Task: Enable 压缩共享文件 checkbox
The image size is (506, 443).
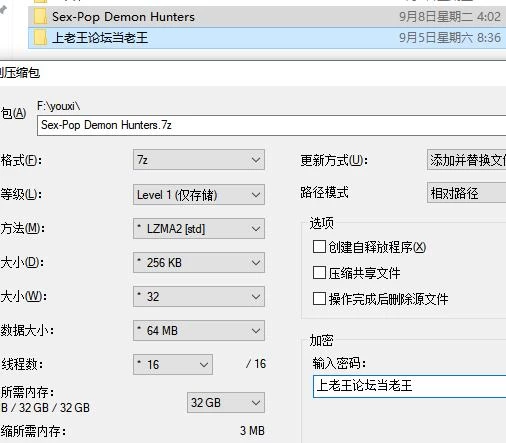Action: pos(319,273)
